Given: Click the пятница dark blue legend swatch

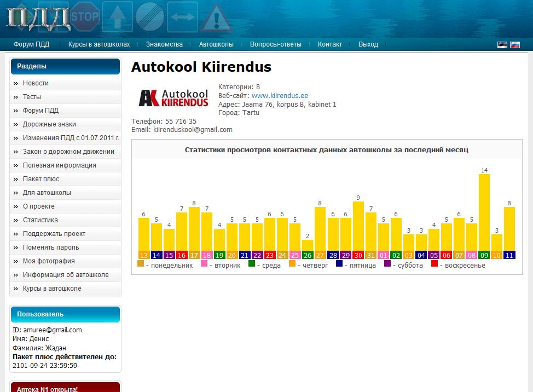Looking at the screenshot, I should pyautogui.click(x=339, y=263).
